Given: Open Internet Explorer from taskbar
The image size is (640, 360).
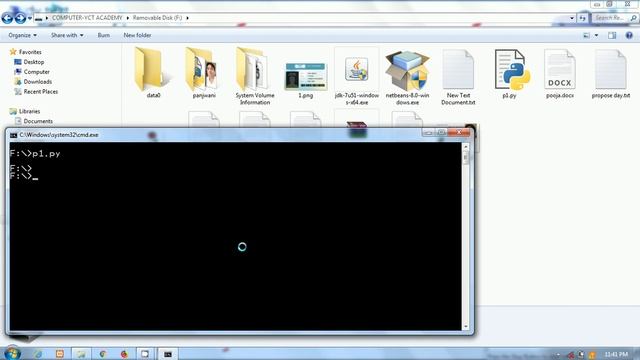Looking at the screenshot, I should [38, 354].
